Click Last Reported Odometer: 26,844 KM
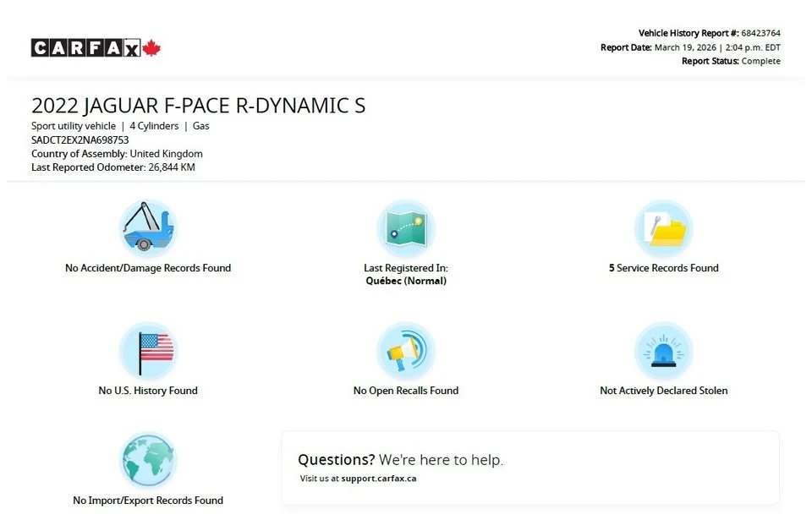This screenshot has width=812, height=531. coord(112,167)
